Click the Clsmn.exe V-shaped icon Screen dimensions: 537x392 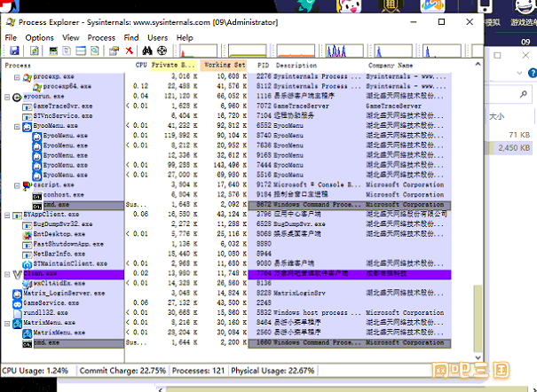[17, 274]
